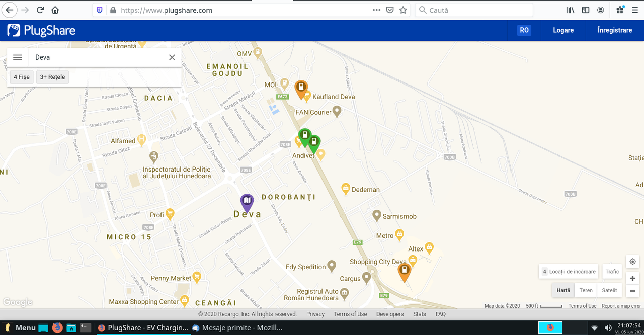Screen dimensions: 644x335
Task: Zoom out the map with minus button
Action: coord(632,291)
